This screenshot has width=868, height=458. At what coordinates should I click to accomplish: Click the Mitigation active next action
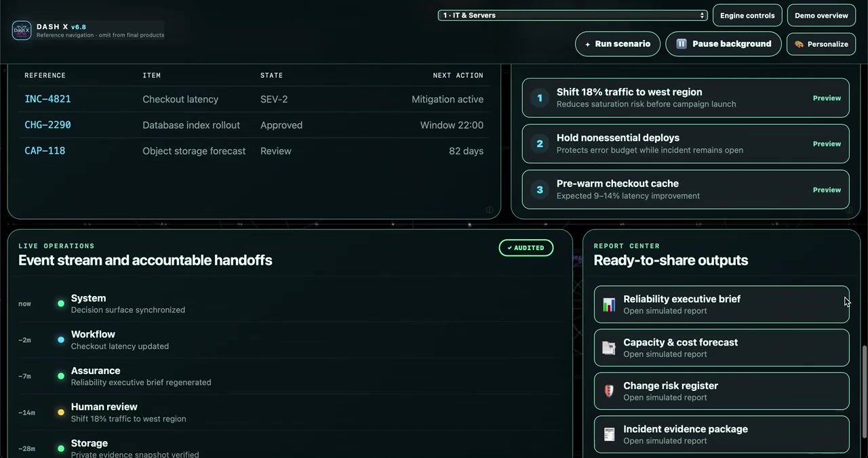pos(448,99)
